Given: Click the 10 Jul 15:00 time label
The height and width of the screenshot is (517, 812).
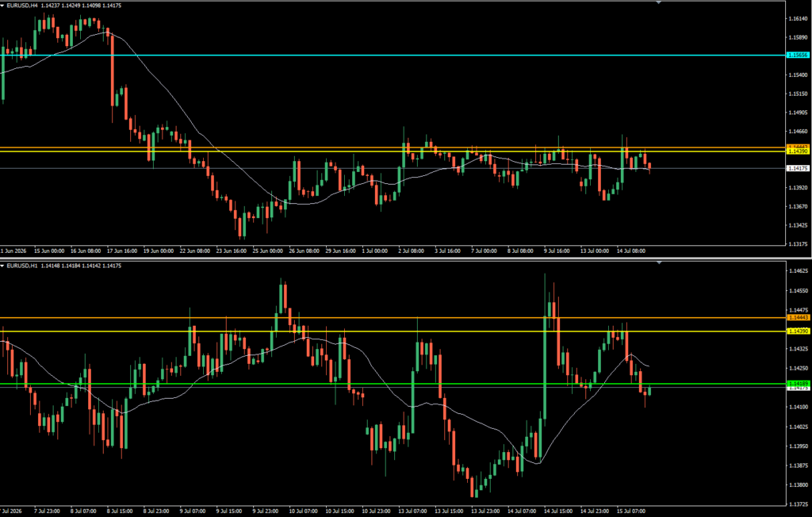Looking at the screenshot, I should pyautogui.click(x=341, y=511).
